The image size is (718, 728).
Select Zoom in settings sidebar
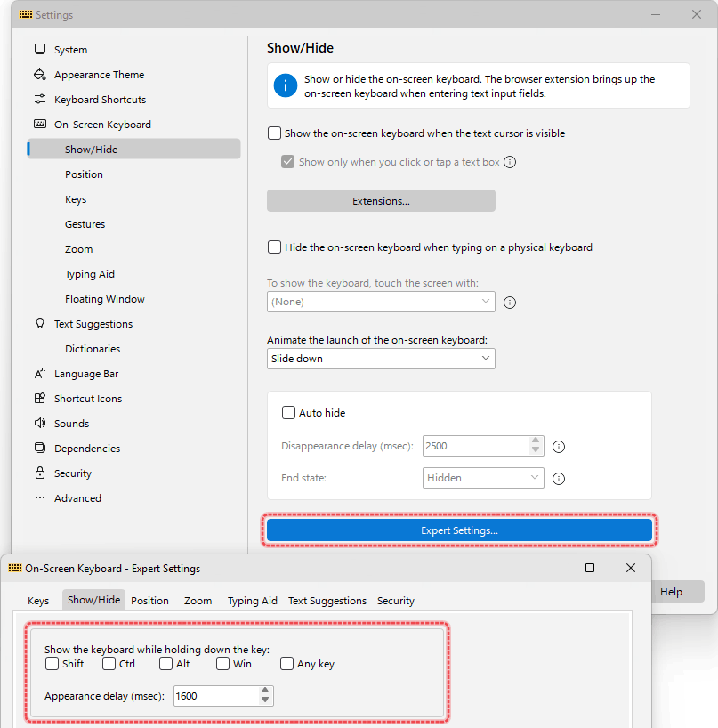(x=133, y=249)
